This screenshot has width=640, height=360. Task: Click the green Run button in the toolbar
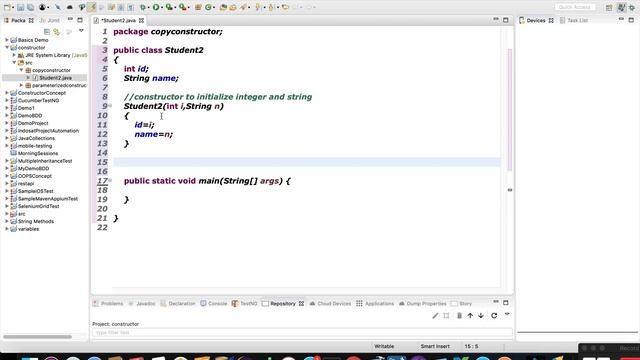[x=156, y=7]
